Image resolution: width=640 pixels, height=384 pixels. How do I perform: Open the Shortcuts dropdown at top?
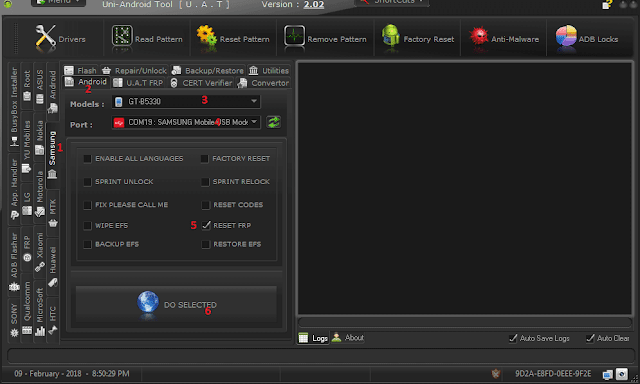(x=392, y=2)
